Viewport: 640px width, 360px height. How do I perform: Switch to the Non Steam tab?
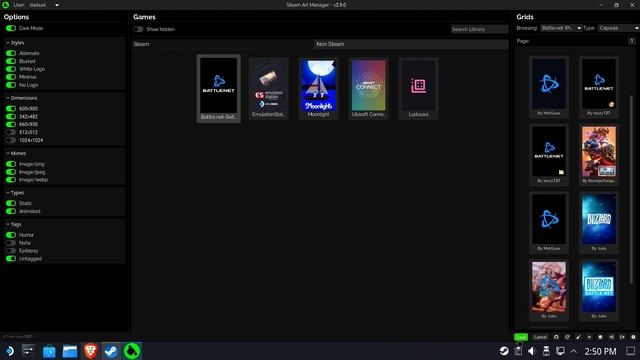pyautogui.click(x=411, y=44)
